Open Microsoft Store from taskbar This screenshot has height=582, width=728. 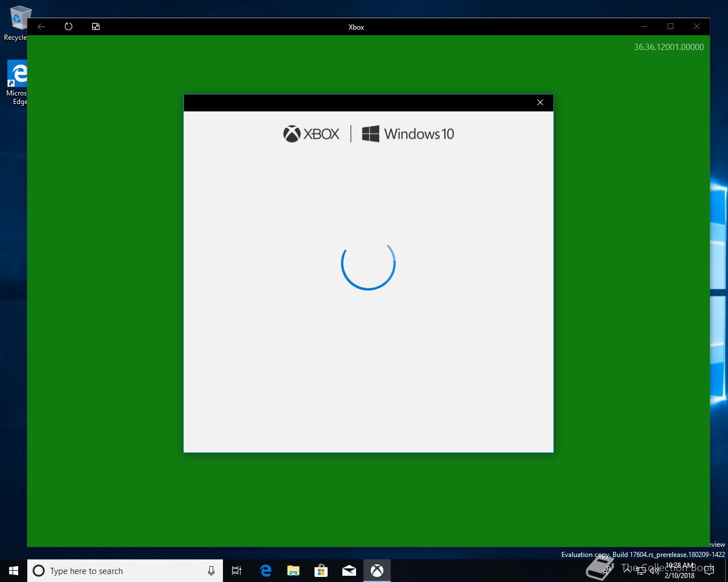(x=321, y=571)
